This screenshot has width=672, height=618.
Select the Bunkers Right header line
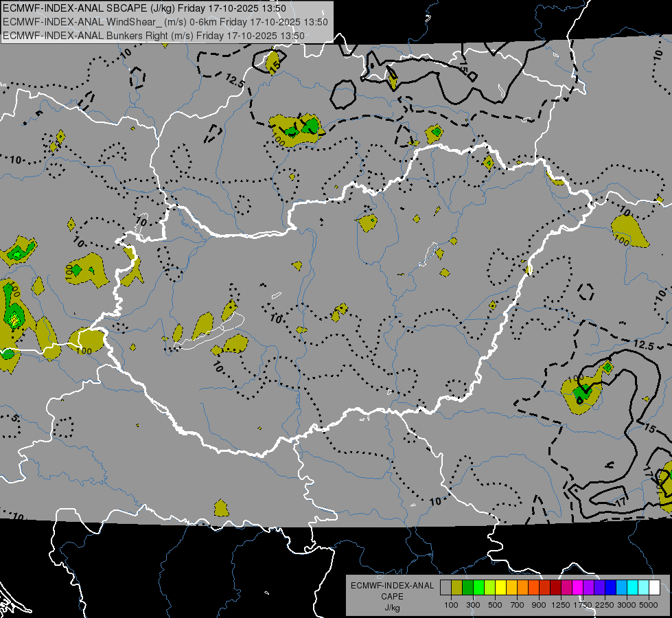[x=154, y=36]
